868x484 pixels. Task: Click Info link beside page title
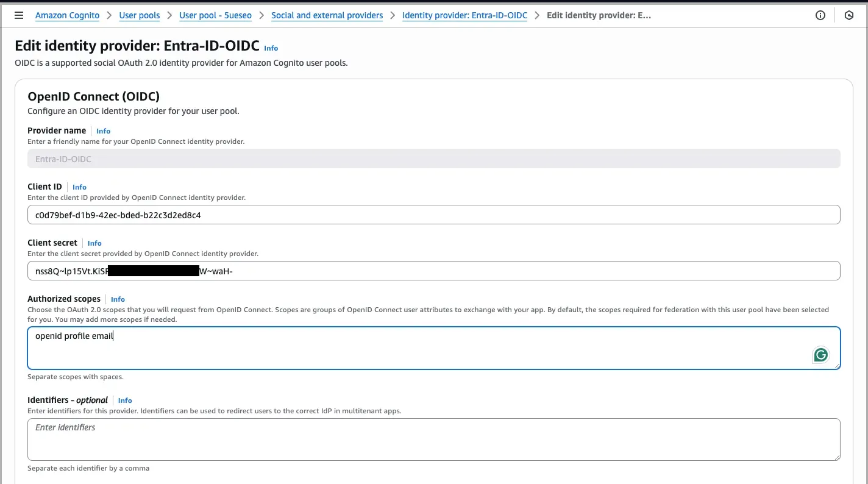271,48
